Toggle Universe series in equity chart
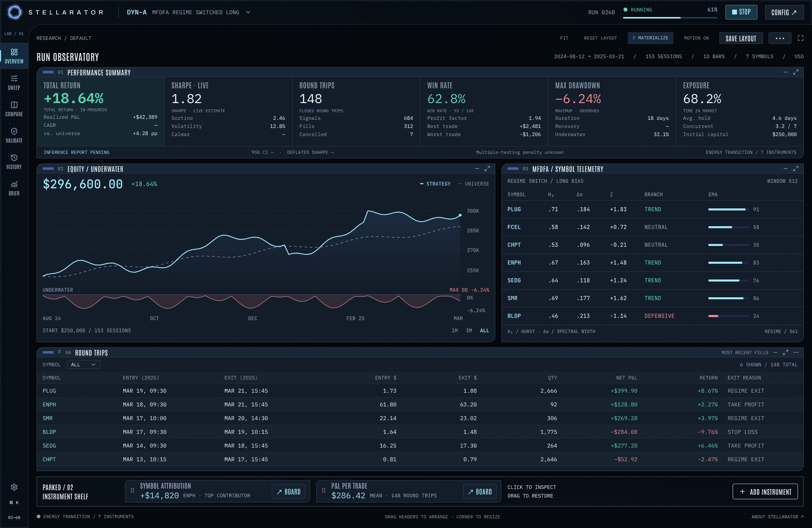This screenshot has height=528, width=812. point(474,184)
